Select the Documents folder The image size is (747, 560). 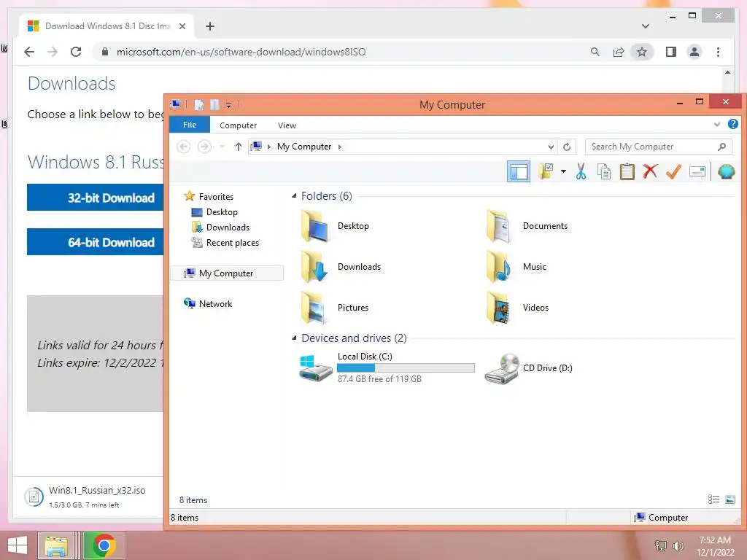coord(527,226)
